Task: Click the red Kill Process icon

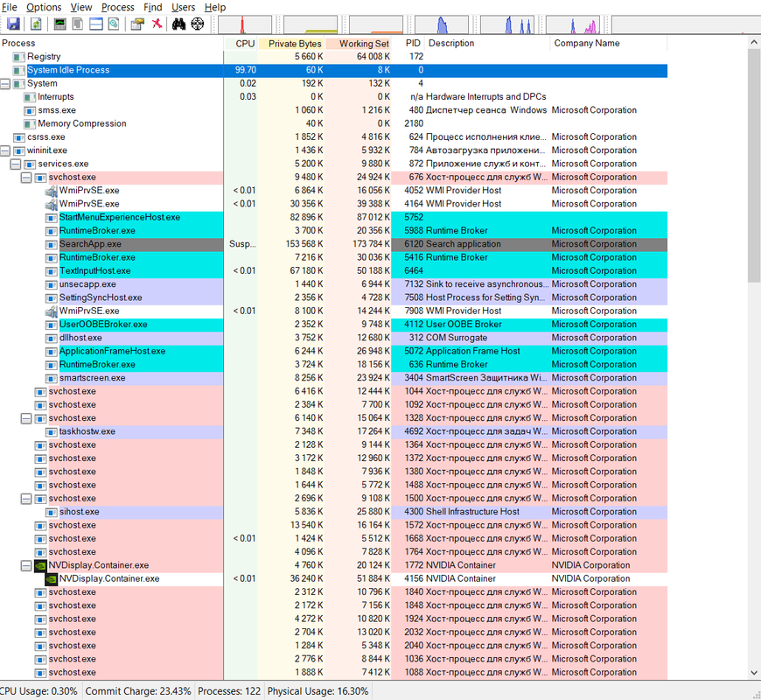Action: pyautogui.click(x=157, y=24)
